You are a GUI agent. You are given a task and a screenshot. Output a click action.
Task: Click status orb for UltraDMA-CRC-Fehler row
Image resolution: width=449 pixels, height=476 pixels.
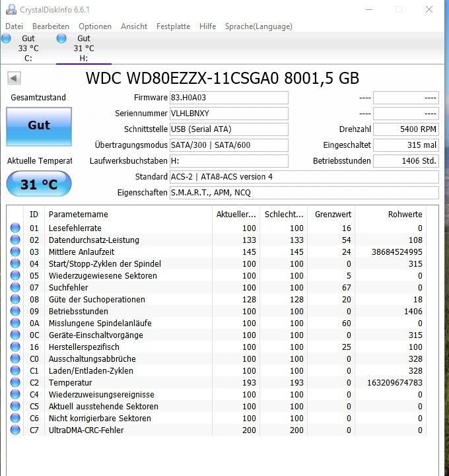coord(15,430)
